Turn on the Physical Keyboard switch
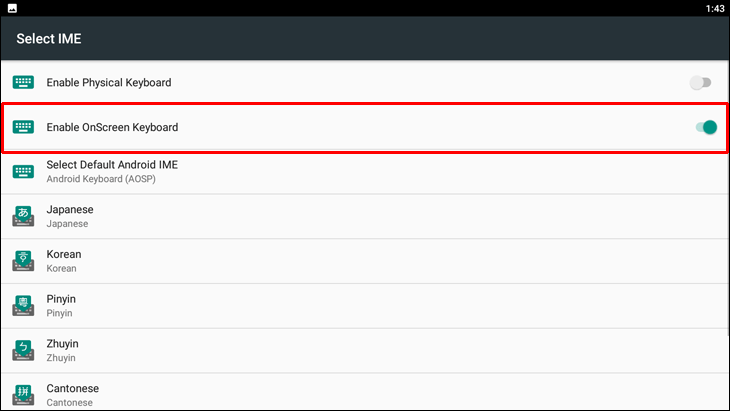 click(701, 83)
